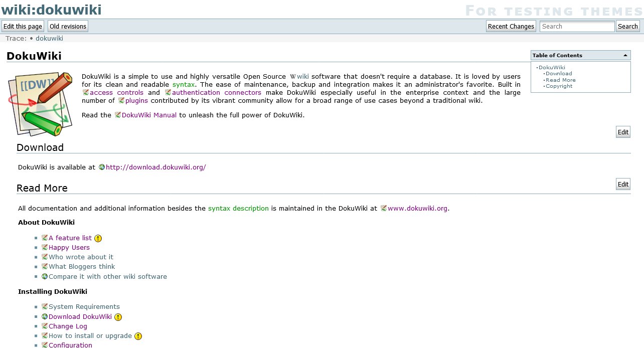
Task: Open Compare it with other wiki software
Action: 108,277
